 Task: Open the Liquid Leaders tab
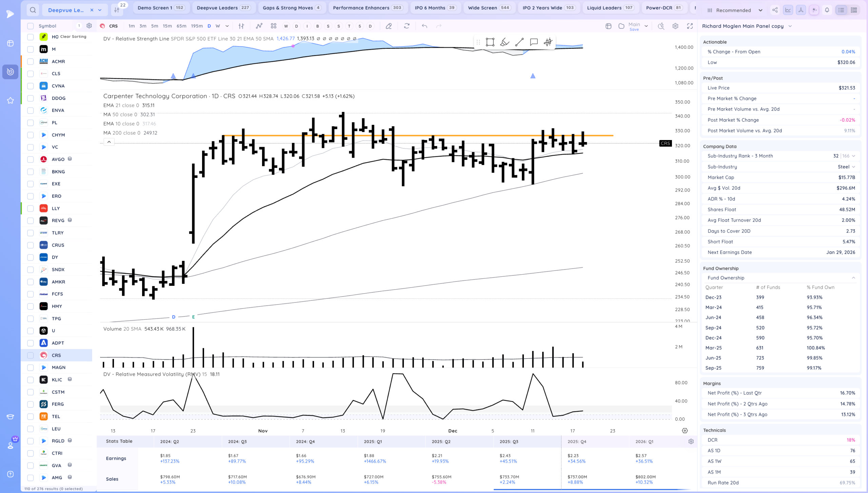(610, 8)
